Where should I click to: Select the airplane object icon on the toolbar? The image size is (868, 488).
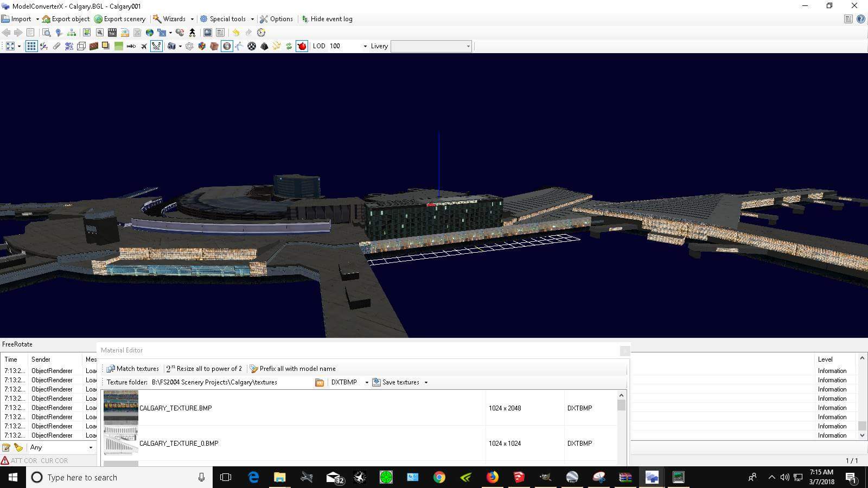[x=144, y=46]
